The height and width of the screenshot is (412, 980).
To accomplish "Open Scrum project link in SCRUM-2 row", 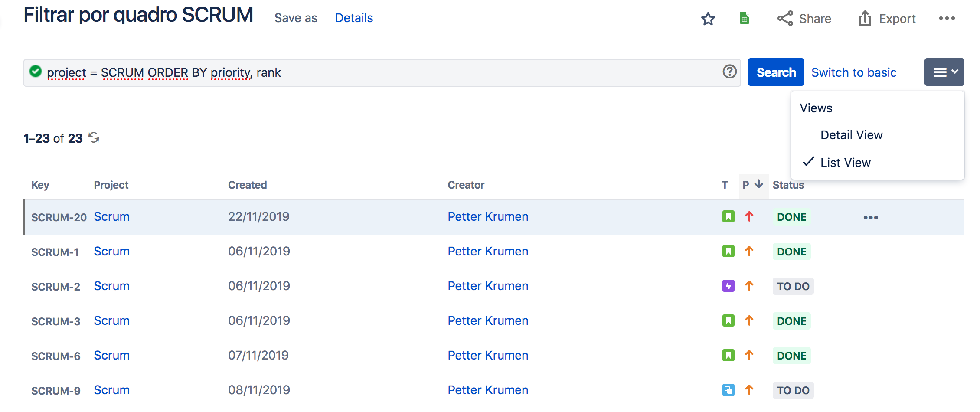I will point(111,286).
